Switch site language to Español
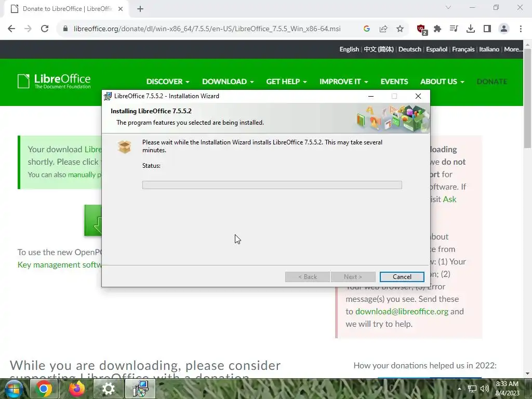Viewport: 532px width, 399px height. coord(436,49)
